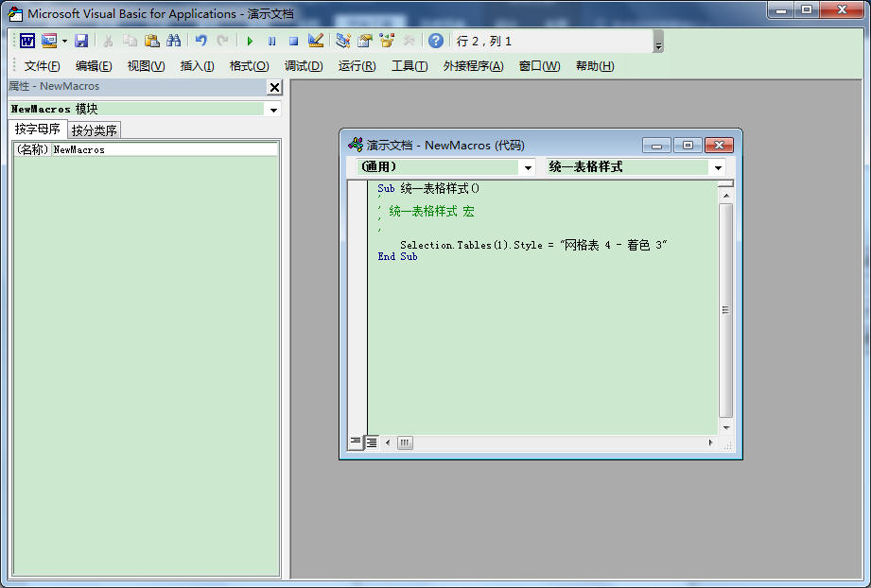Click the code line Selection.Tables(1).Style

click(x=533, y=245)
